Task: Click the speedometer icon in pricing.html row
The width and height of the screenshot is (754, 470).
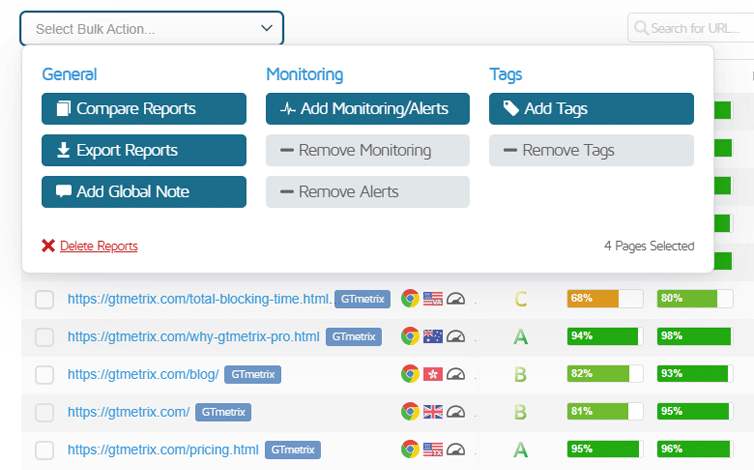Action: 456,449
